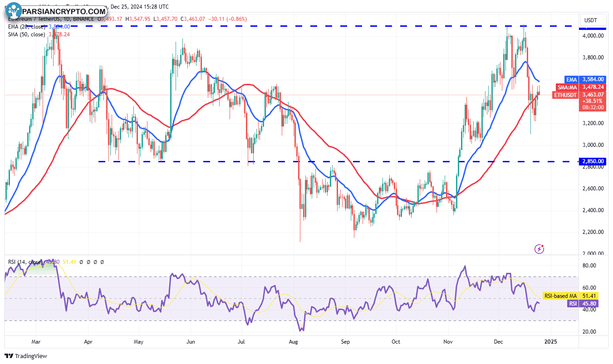Viewport: 613px width, 364px height.
Task: Click the 2,200.00 price axis tick
Action: pos(593,232)
